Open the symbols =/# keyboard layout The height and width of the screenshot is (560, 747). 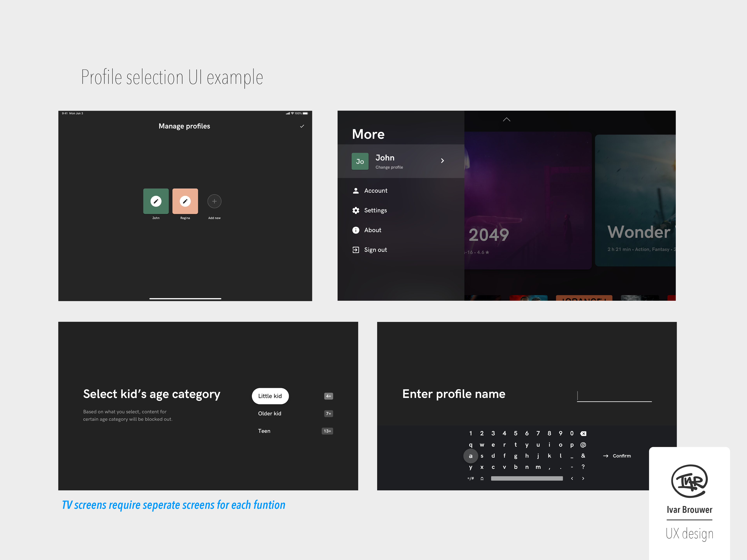click(x=470, y=478)
